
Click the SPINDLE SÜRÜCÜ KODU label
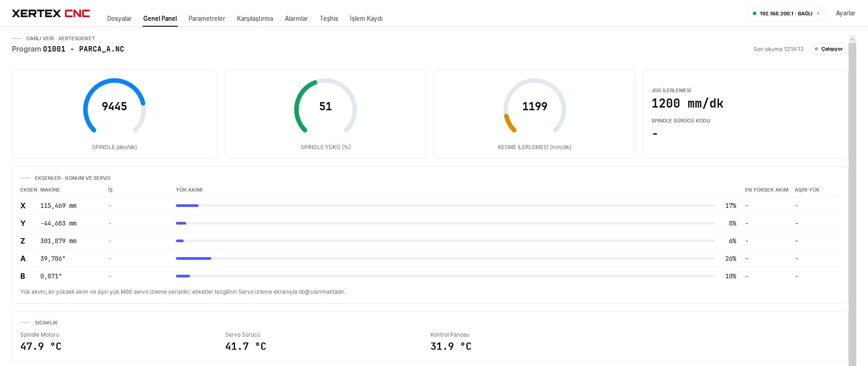tap(681, 121)
